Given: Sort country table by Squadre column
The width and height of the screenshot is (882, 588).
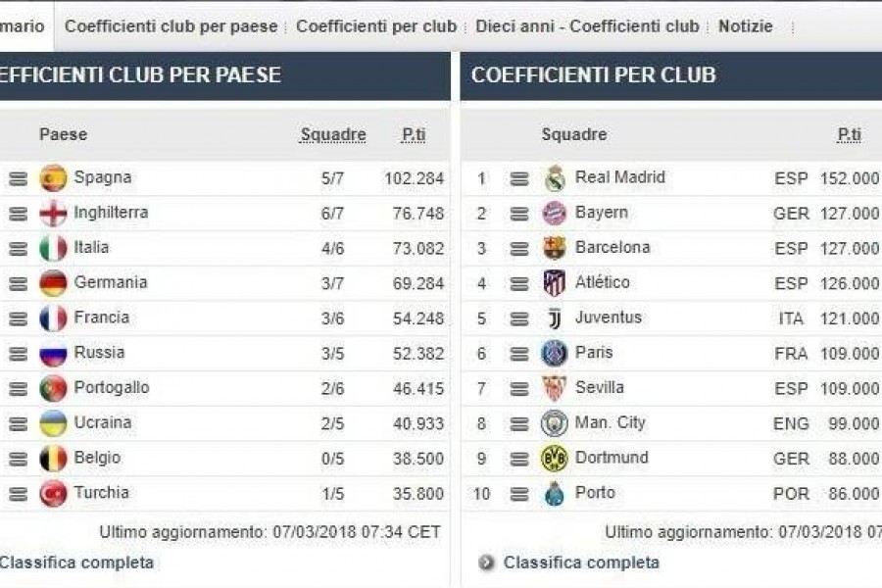Looking at the screenshot, I should click(x=333, y=134).
